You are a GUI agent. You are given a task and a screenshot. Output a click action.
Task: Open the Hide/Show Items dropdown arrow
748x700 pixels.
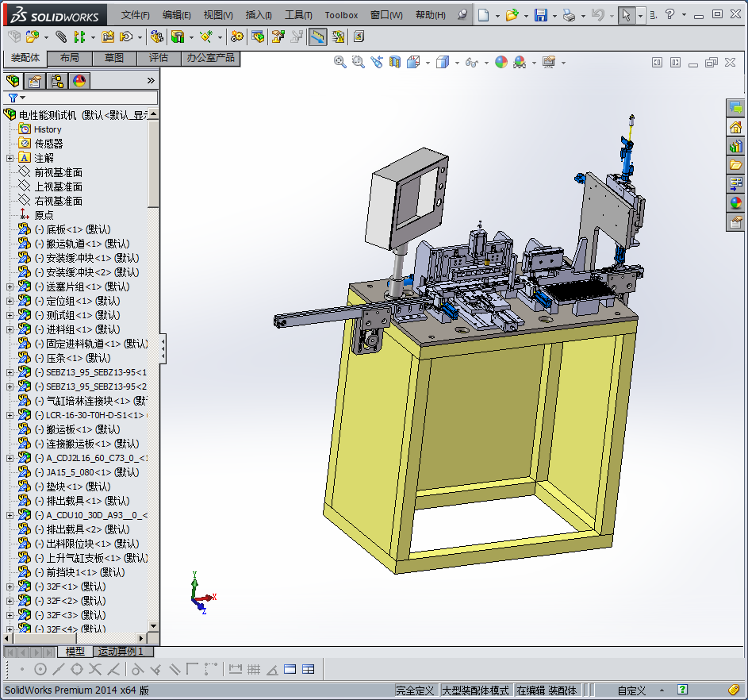point(485,63)
